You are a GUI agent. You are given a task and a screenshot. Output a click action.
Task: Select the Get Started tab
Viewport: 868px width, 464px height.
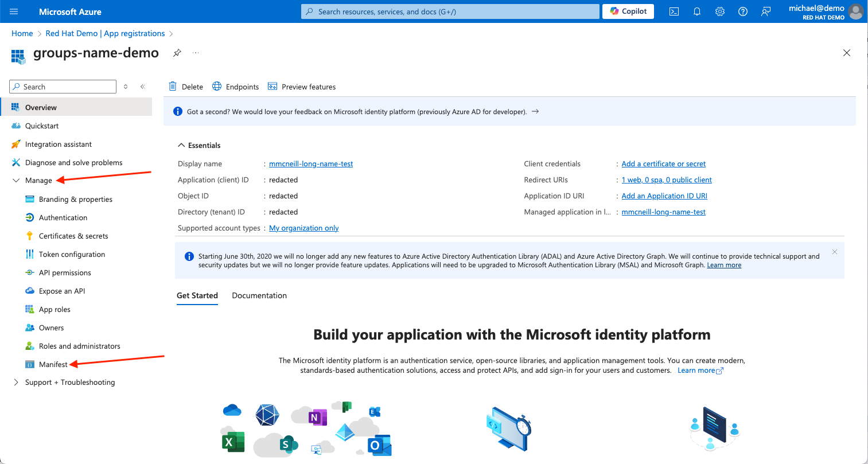(x=197, y=295)
